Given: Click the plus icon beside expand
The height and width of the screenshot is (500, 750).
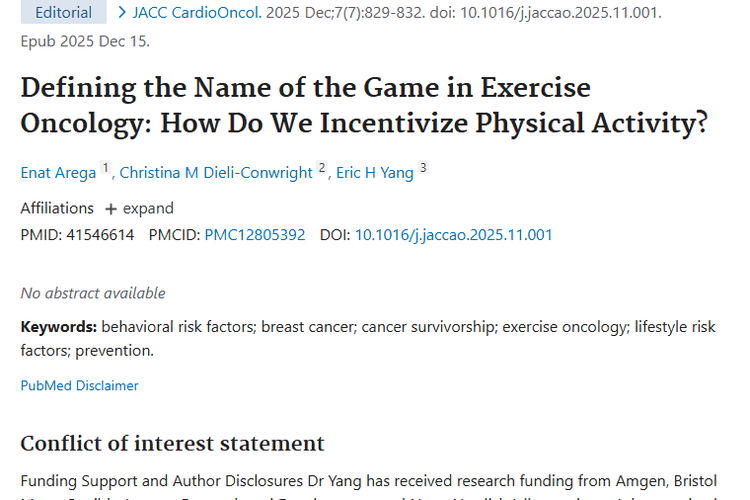Looking at the screenshot, I should tap(113, 209).
